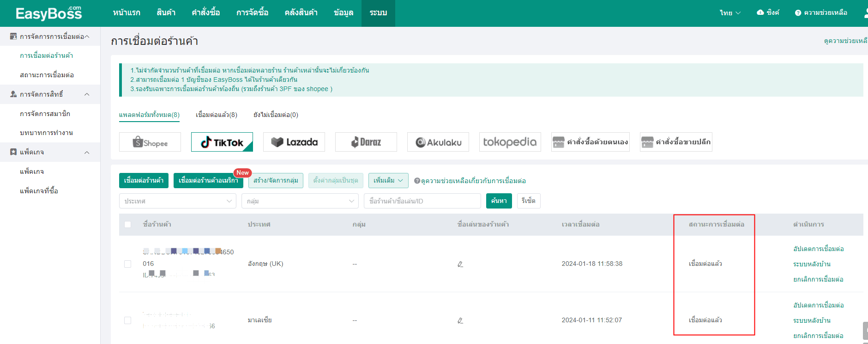The height and width of the screenshot is (344, 868).
Task: Open the บทบาทการทำงาน sidebar item
Action: click(46, 133)
